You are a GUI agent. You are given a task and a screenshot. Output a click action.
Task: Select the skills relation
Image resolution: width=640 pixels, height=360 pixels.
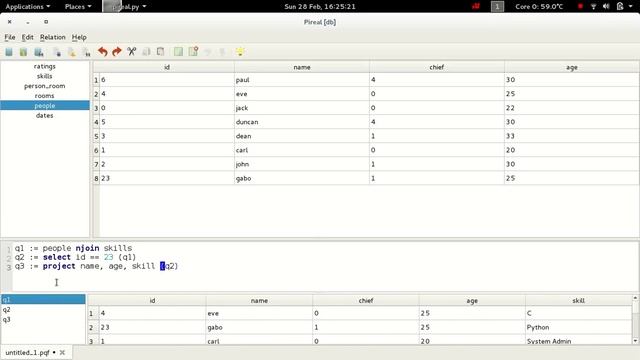[44, 76]
